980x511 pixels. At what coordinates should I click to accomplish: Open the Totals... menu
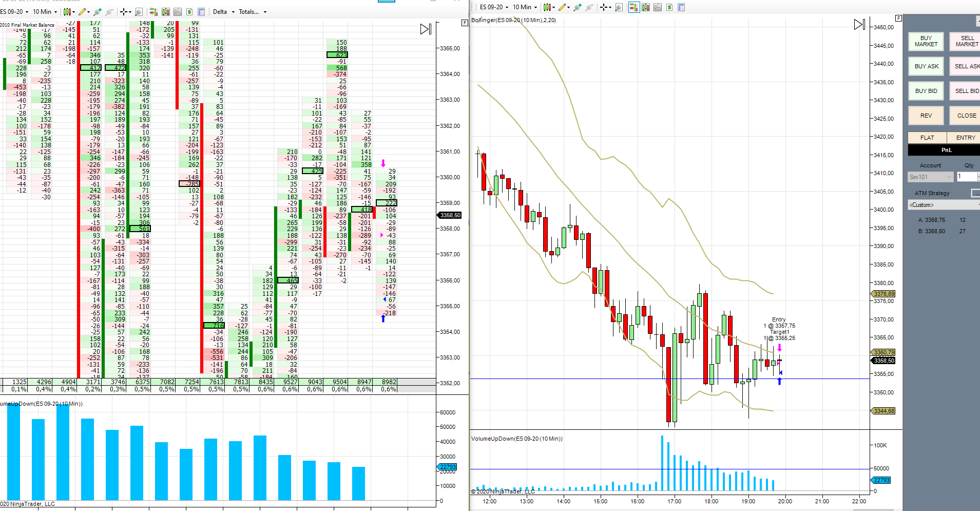tap(253, 12)
